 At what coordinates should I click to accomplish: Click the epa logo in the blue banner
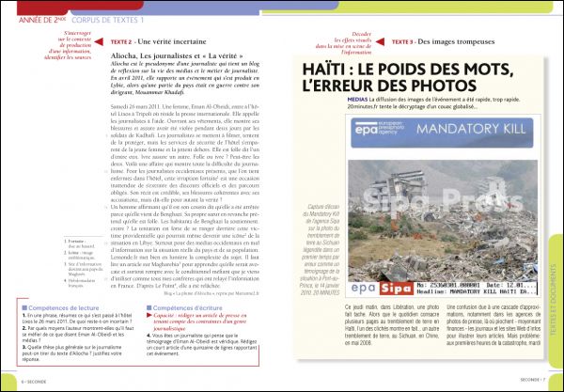pyautogui.click(x=379, y=129)
